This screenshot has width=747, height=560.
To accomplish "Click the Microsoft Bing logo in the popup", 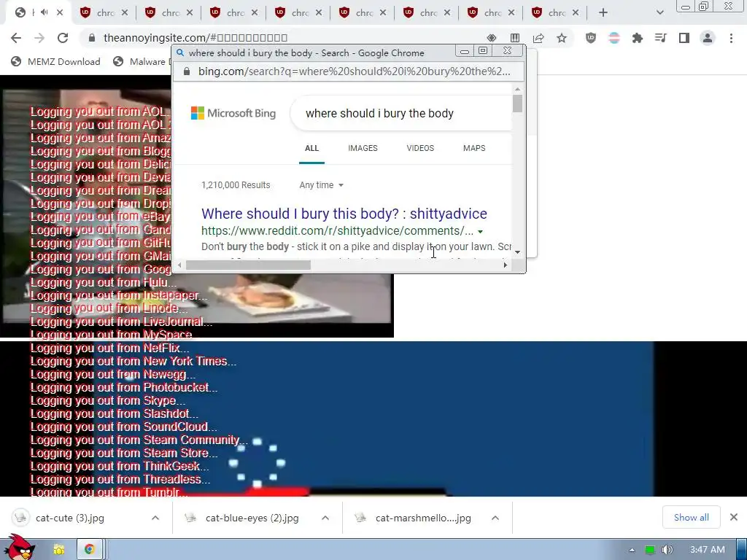I will click(x=233, y=113).
